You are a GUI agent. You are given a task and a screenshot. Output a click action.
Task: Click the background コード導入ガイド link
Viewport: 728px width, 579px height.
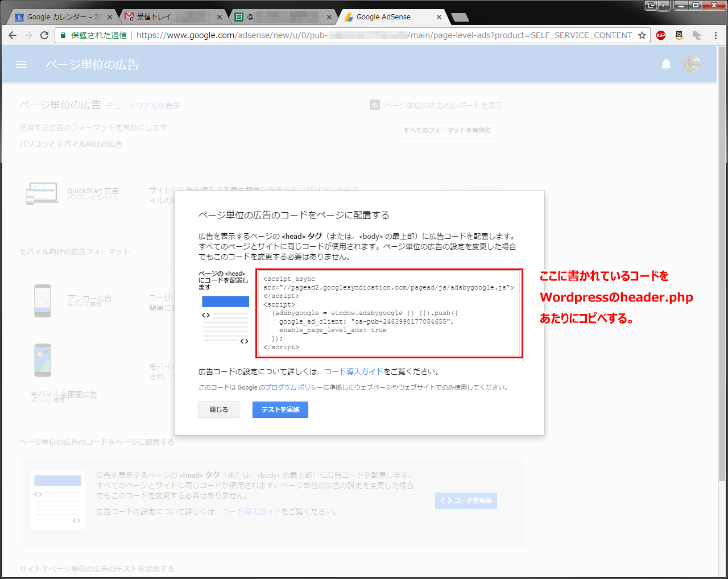point(251,511)
